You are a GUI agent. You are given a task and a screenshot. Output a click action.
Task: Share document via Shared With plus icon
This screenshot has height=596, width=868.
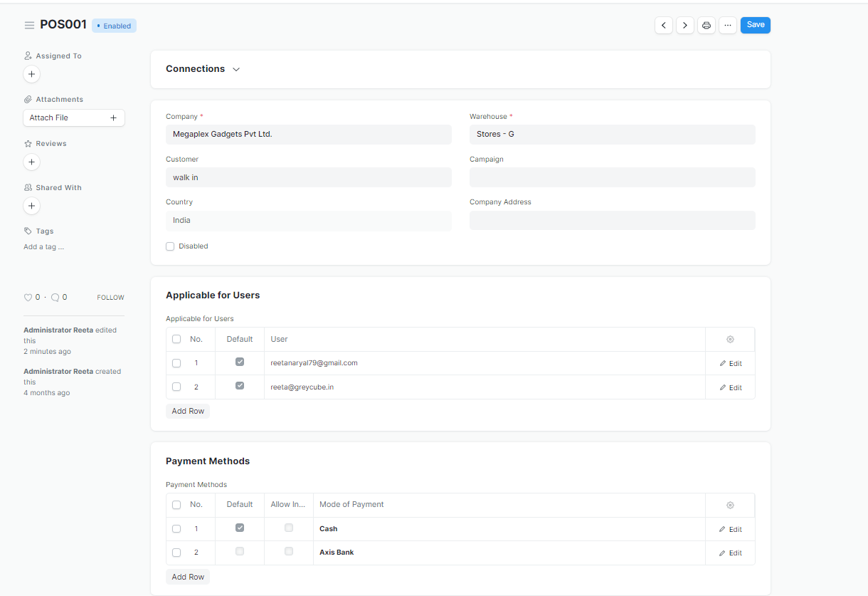click(x=31, y=206)
